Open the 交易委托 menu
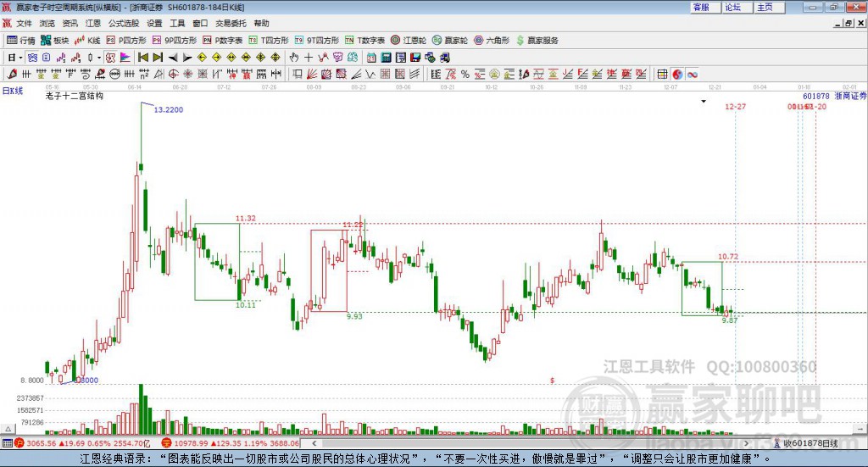 (x=231, y=23)
